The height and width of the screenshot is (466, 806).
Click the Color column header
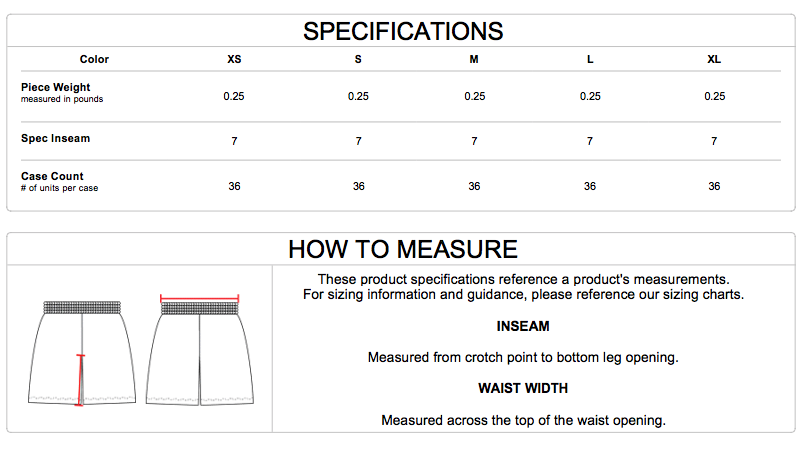tap(94, 60)
